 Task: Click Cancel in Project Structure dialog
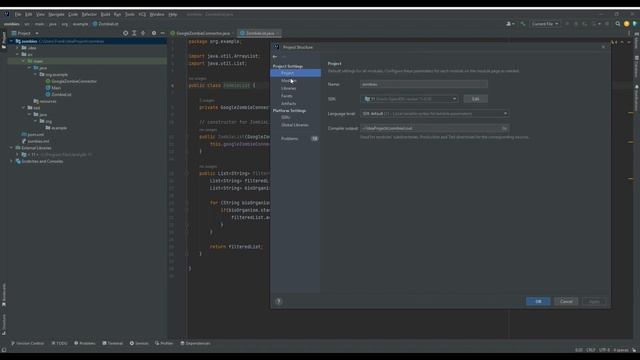click(566, 301)
